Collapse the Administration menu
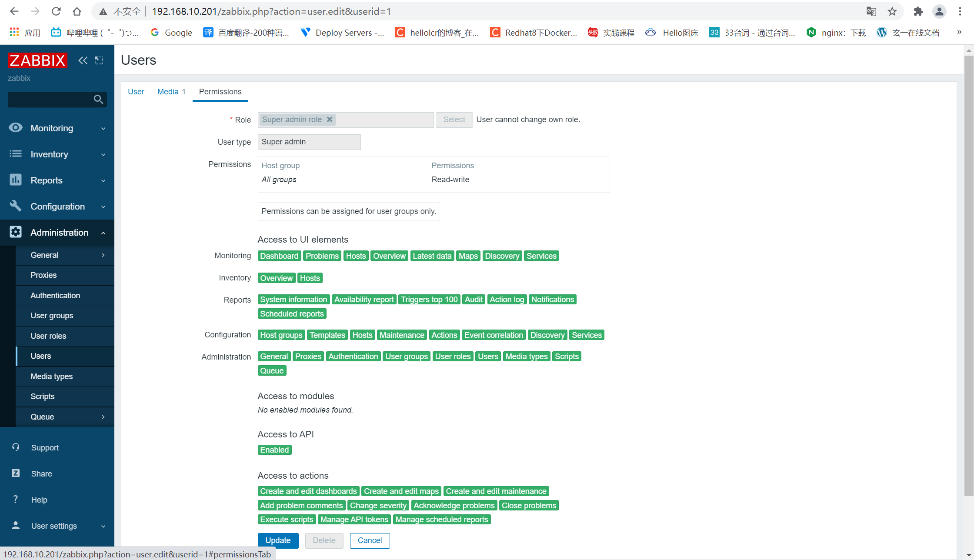The height and width of the screenshot is (560, 974). point(103,233)
